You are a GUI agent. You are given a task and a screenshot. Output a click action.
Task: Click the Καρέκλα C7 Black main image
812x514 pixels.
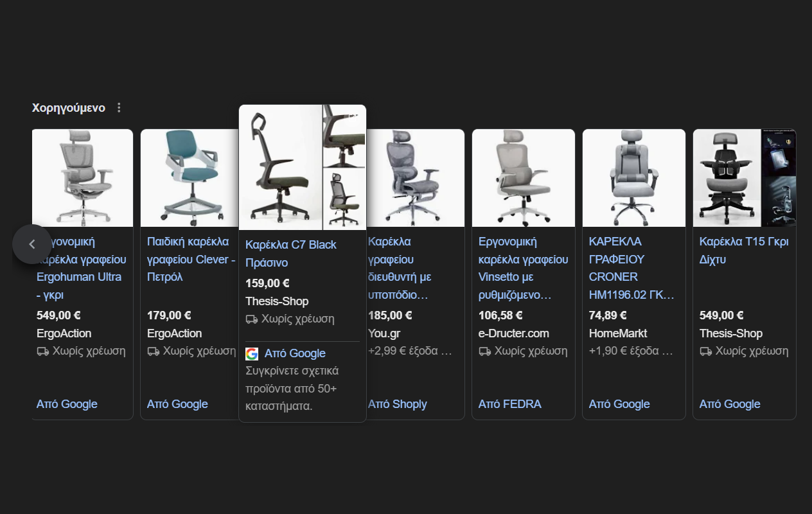click(x=280, y=167)
